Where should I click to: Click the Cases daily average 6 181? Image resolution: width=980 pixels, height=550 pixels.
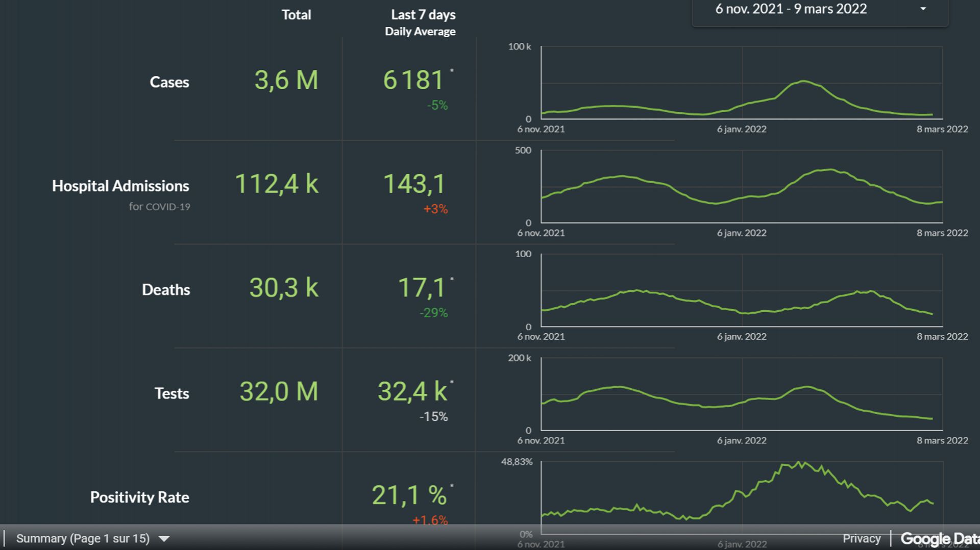[413, 80]
